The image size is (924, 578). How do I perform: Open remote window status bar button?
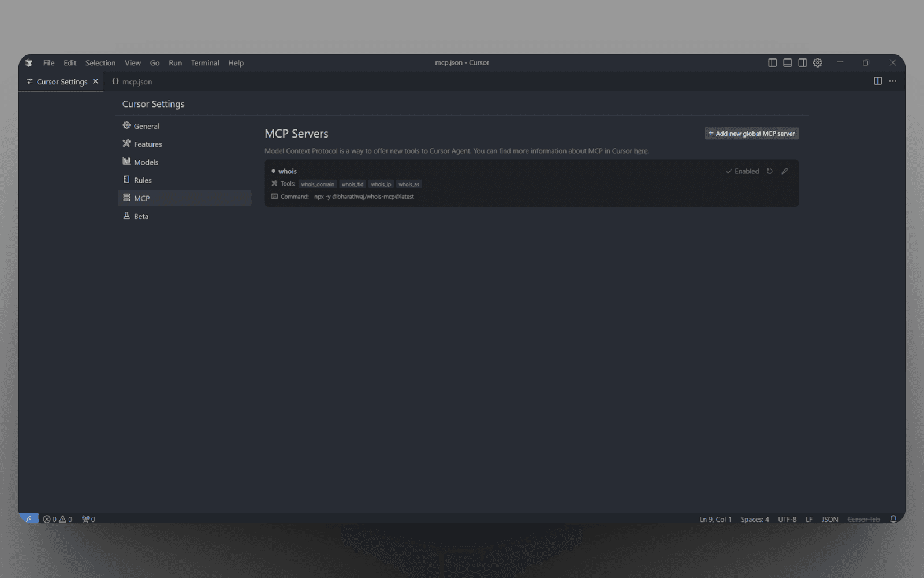coord(28,518)
